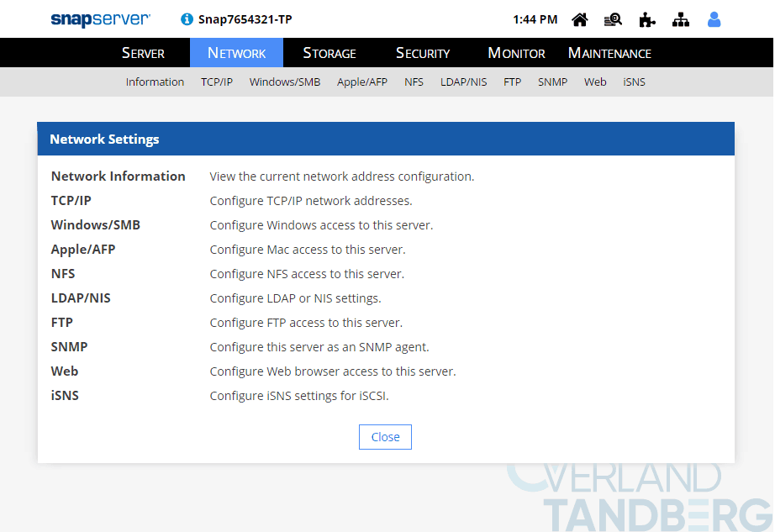
Task: Click the blue info icon beside server name
Action: [187, 19]
